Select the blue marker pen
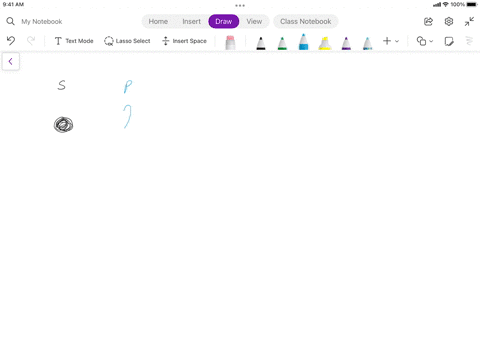Image resolution: width=480 pixels, height=360 pixels. 303,42
